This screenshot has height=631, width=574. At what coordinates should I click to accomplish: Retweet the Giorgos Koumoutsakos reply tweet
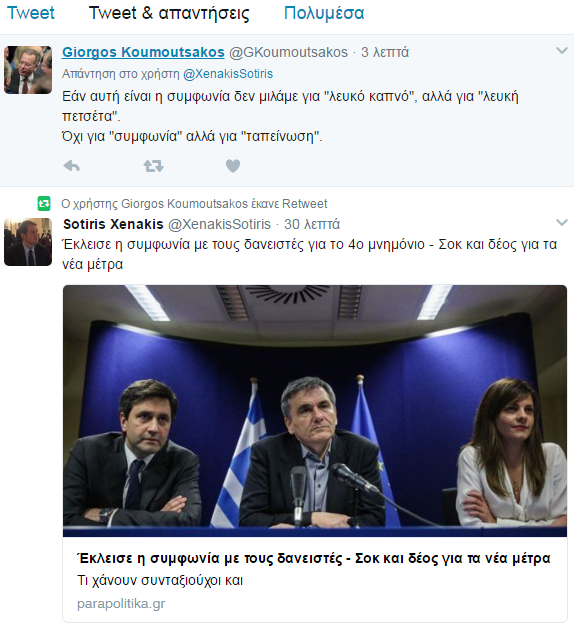[153, 166]
